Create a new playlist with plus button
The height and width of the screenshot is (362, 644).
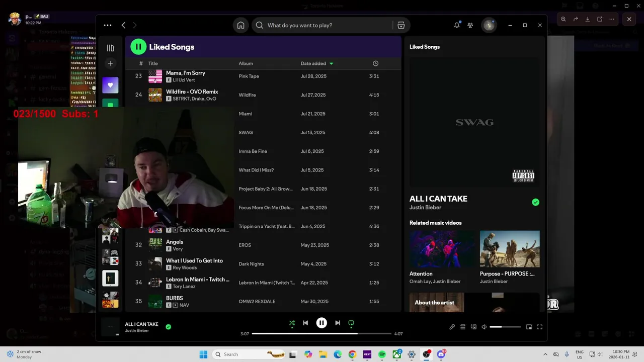(110, 63)
